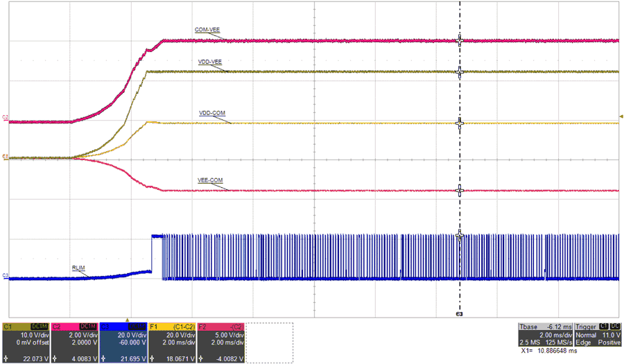
Task: Click trigger position triangle below the grid
Action: pos(128,320)
